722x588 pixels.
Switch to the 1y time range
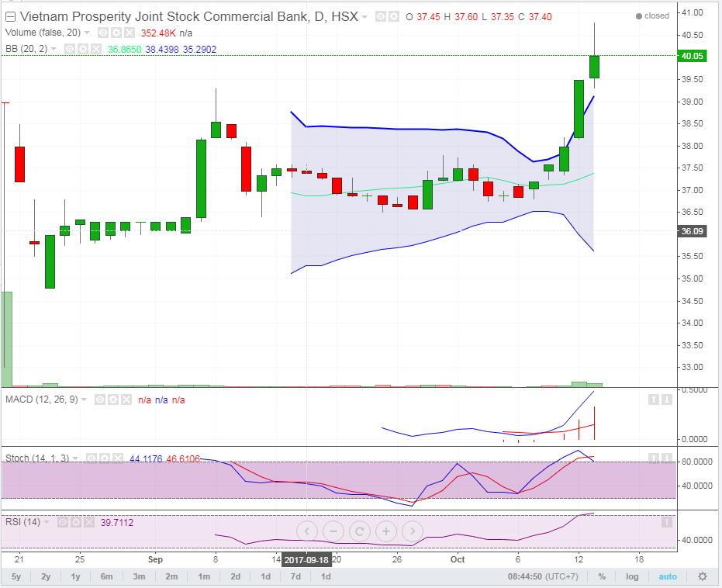point(75,576)
